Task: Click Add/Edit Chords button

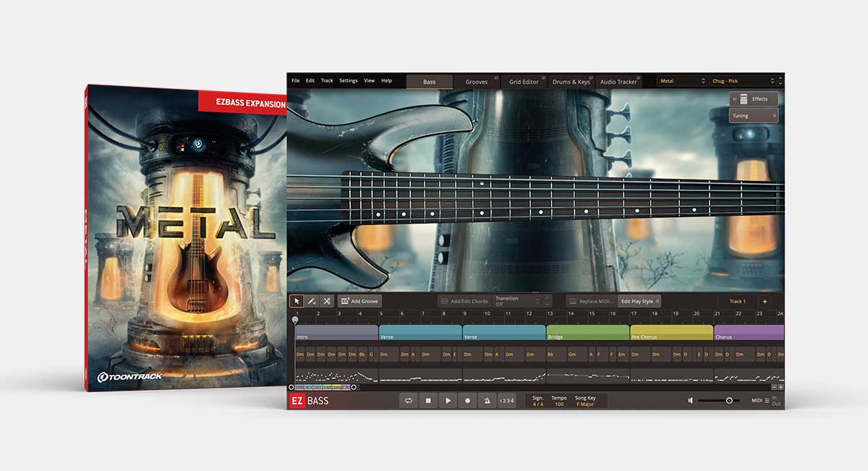Action: 464,301
